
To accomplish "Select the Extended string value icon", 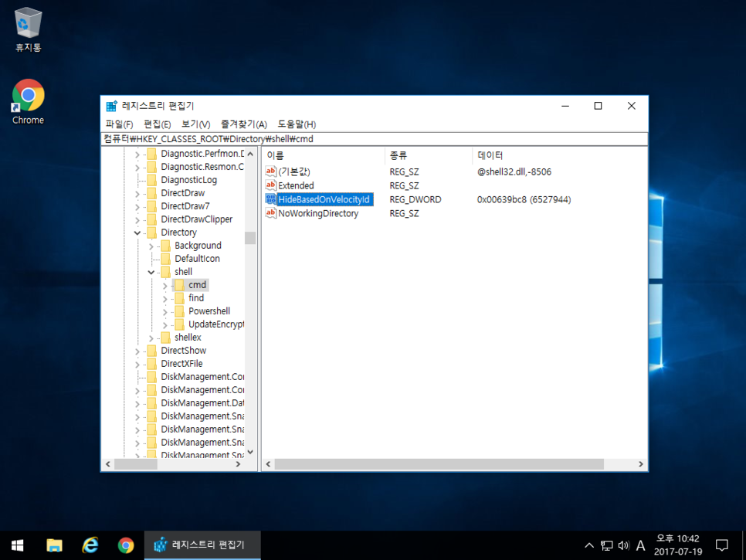I will [271, 185].
